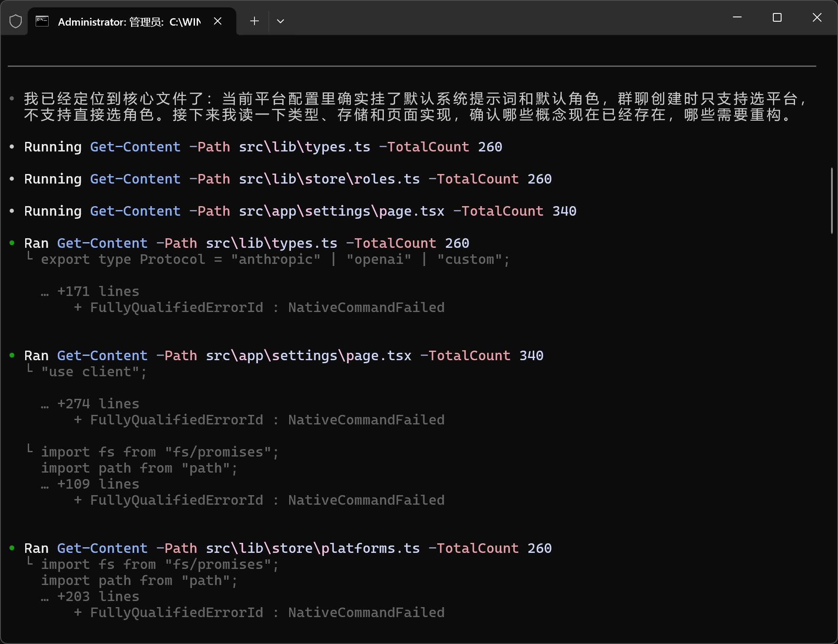The width and height of the screenshot is (838, 644).
Task: Click the vertical scrollbar thumb
Action: pyautogui.click(x=831, y=200)
